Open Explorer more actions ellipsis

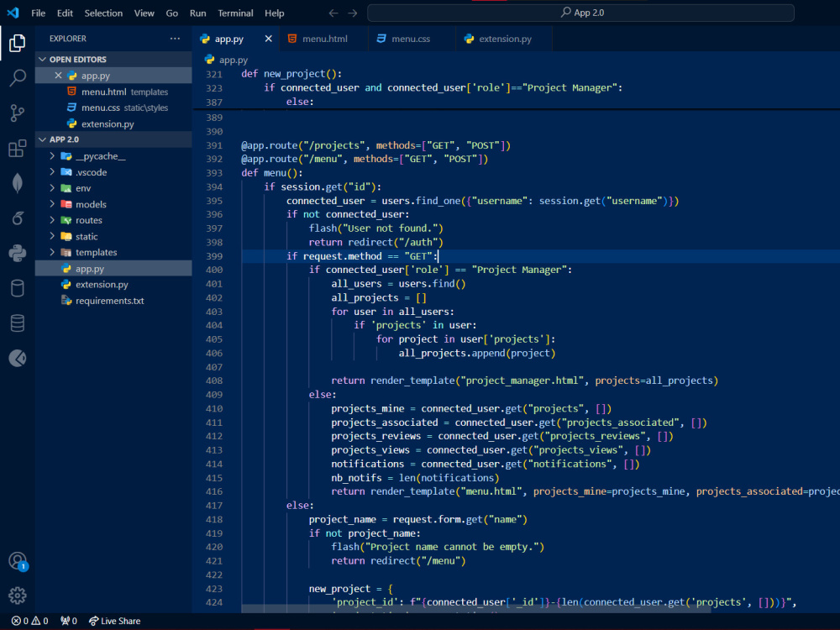tap(175, 39)
